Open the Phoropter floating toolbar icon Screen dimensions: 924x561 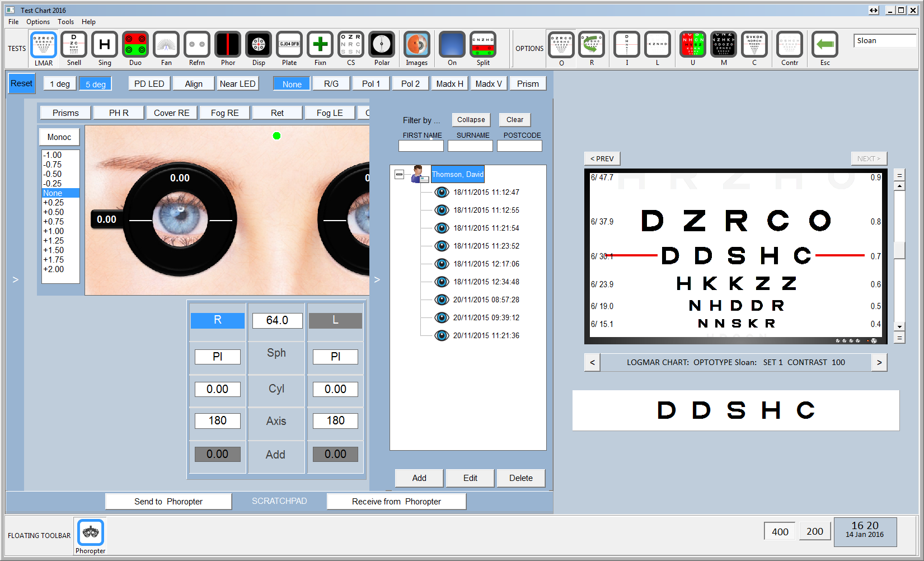coord(91,532)
